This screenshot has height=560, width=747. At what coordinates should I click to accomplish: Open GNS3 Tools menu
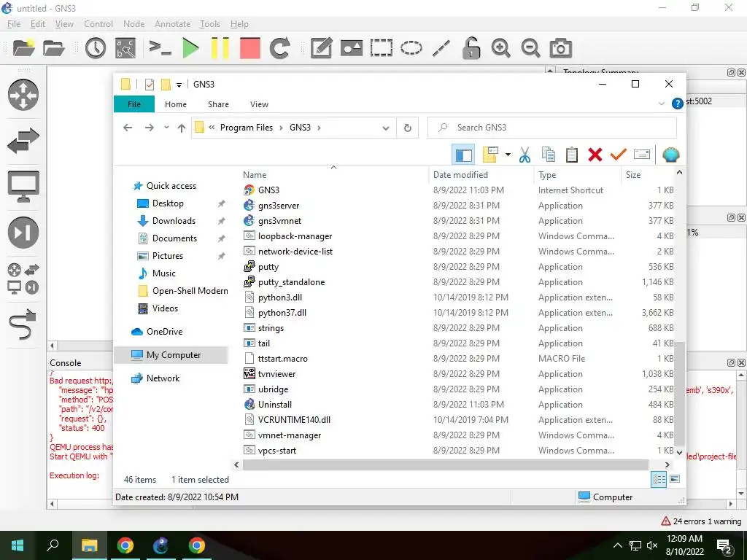tap(210, 24)
